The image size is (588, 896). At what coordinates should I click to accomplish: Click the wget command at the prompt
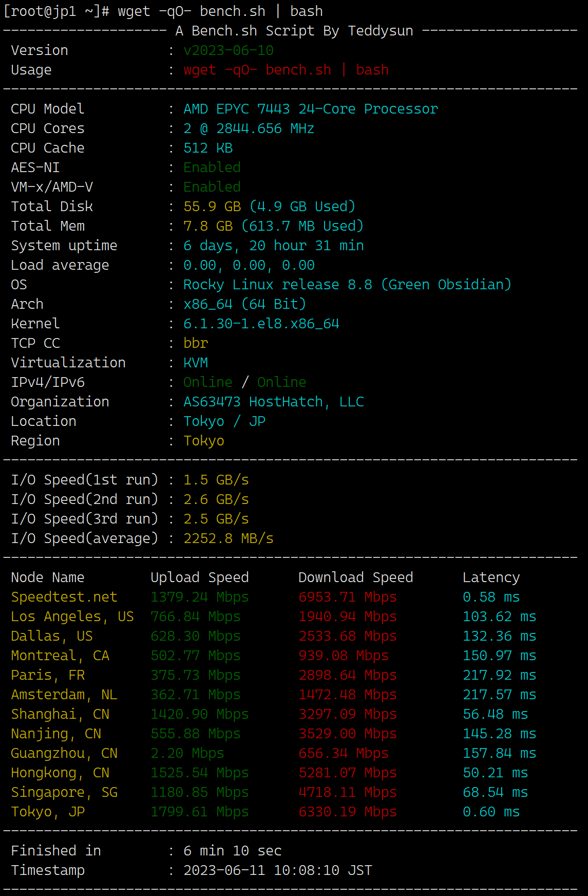(220, 11)
